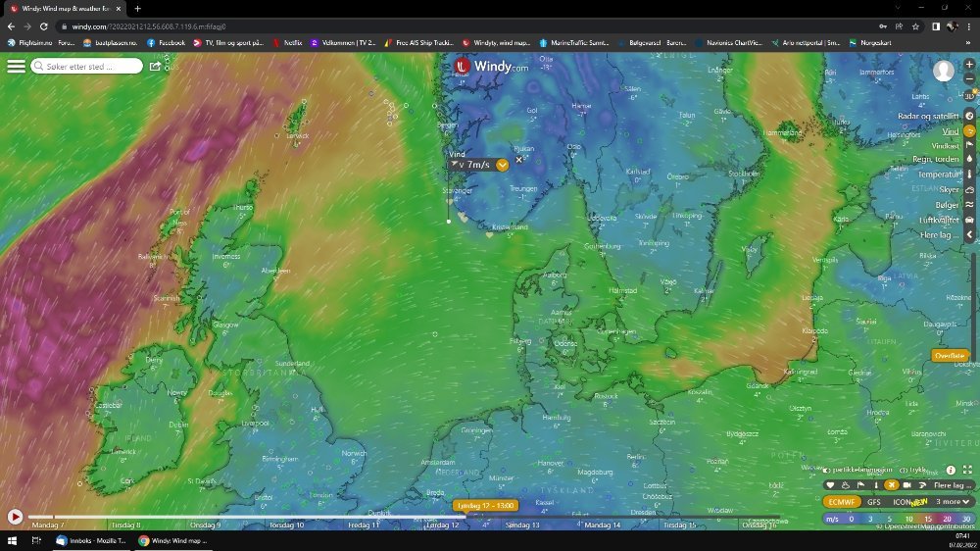Click the favorites heart POI icon
980x551 pixels.
point(830,485)
